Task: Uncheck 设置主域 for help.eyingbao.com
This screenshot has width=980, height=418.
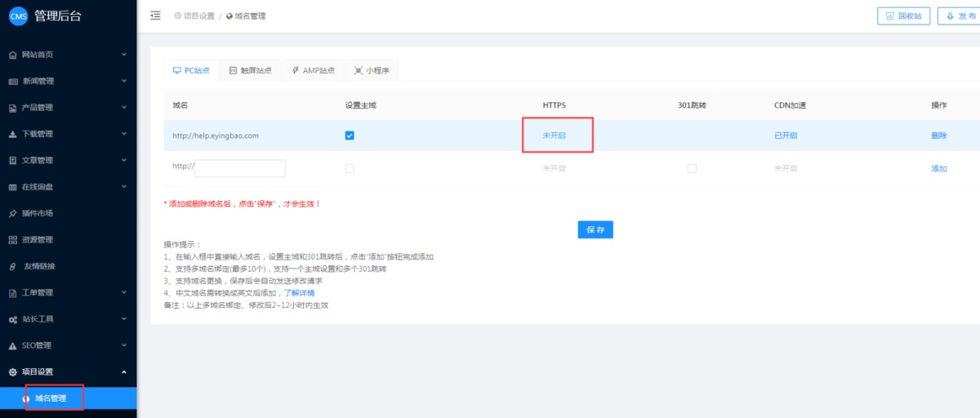Action: pos(350,136)
